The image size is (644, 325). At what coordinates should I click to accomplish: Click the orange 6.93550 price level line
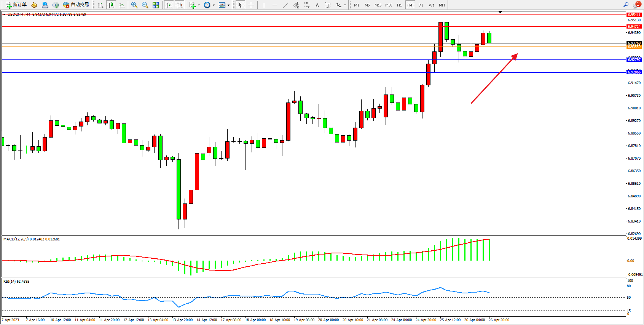tap(304, 47)
